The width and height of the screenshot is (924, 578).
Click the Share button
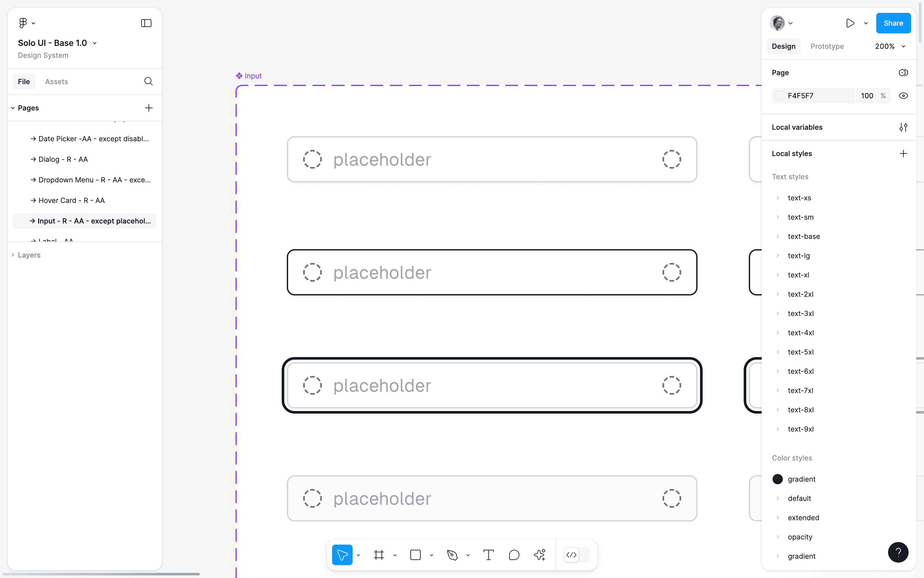[893, 23]
